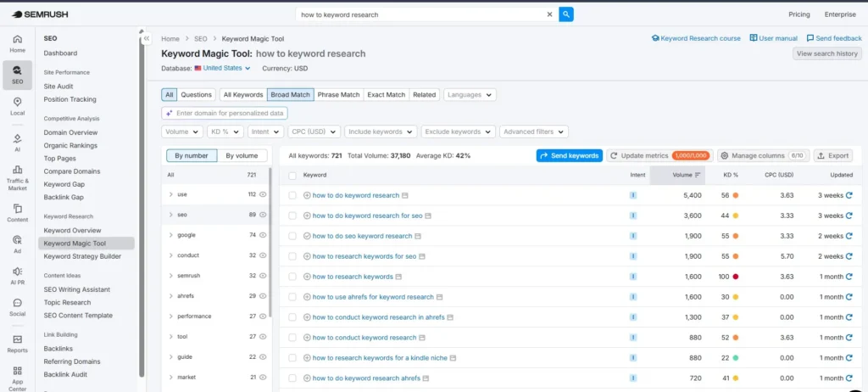The height and width of the screenshot is (392, 868).
Task: Click the Semrush logo
Action: point(40,14)
